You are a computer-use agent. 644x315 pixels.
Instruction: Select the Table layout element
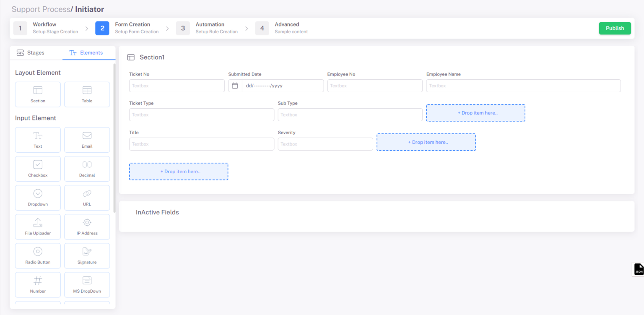87,94
